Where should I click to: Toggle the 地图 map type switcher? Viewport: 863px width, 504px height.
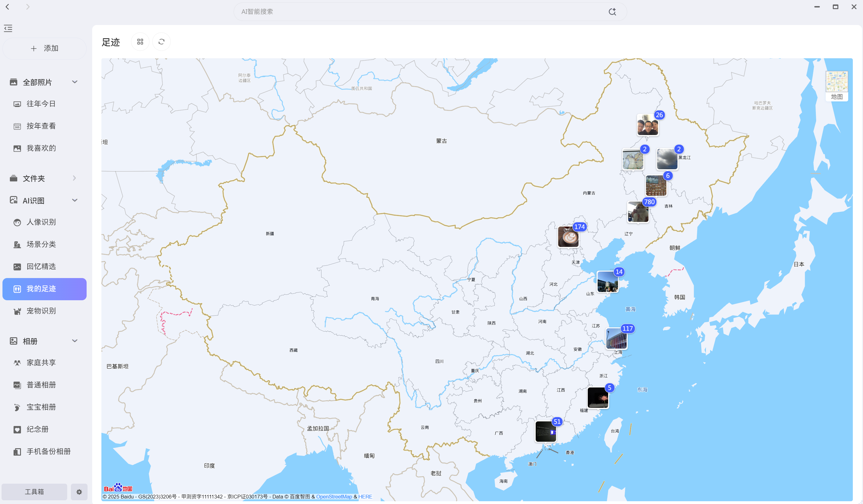(836, 86)
